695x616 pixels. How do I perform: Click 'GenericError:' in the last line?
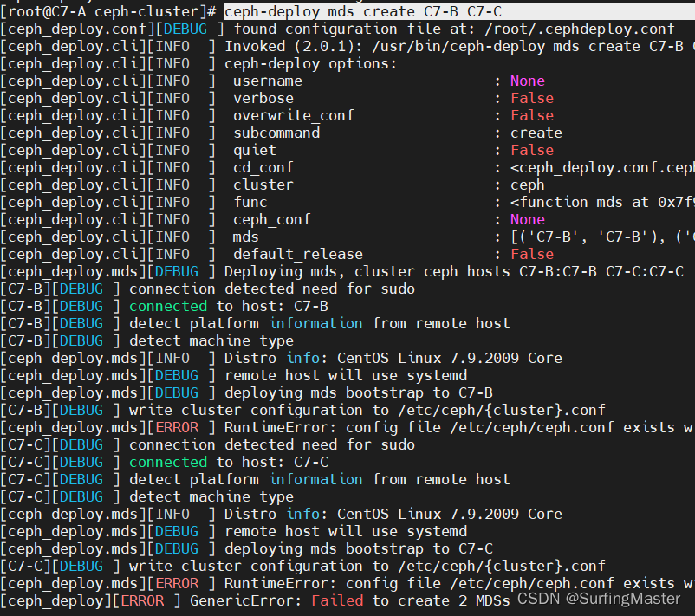pos(245,601)
